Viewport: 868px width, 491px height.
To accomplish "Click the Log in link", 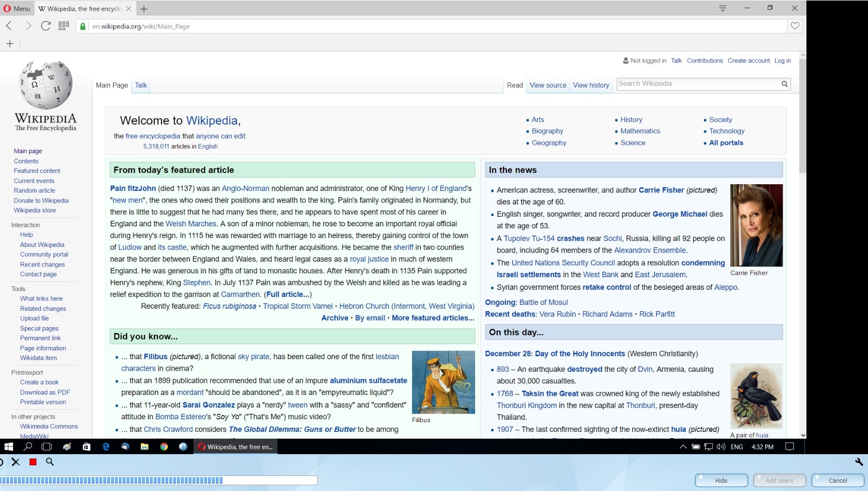I will coord(783,61).
